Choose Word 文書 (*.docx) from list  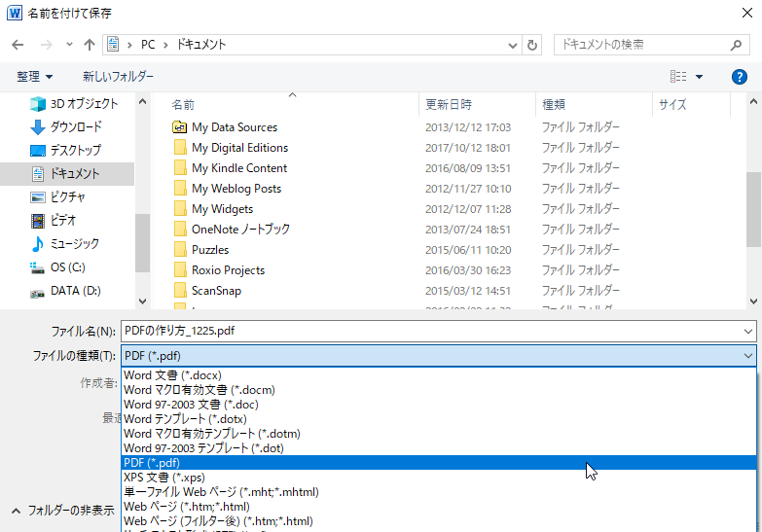click(173, 375)
